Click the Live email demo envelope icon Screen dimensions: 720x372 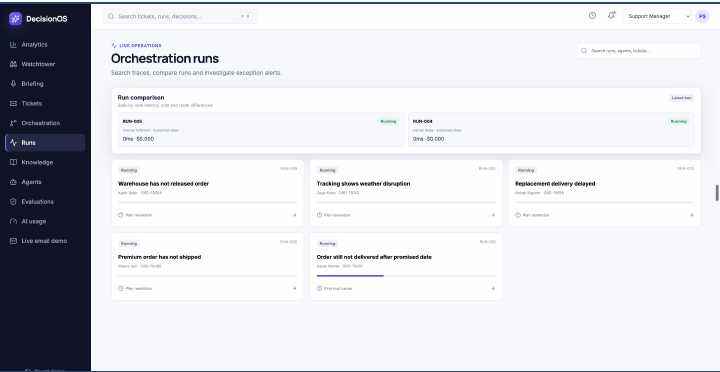(13, 241)
